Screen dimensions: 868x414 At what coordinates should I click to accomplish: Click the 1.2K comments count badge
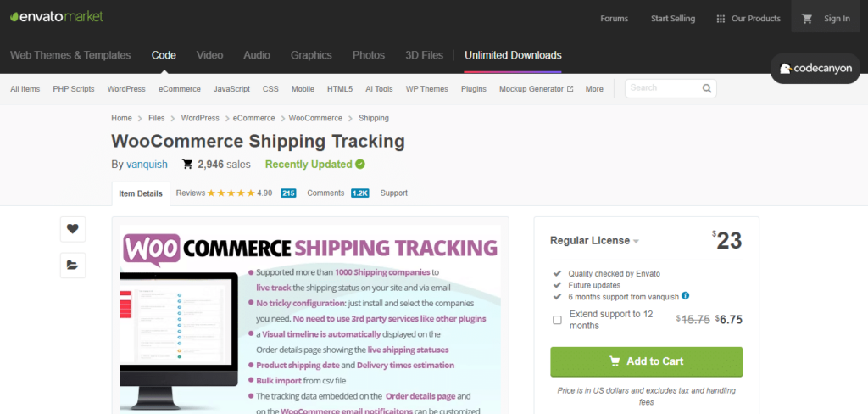point(359,193)
